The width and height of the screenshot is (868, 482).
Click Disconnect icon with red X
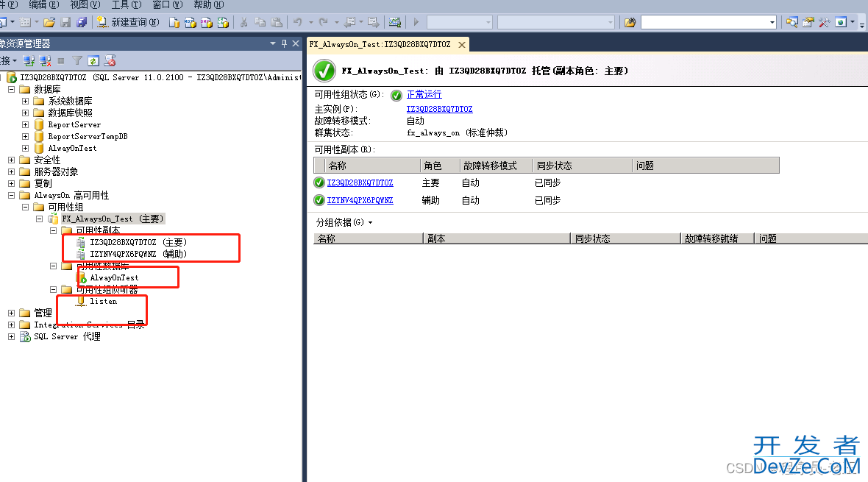point(46,61)
